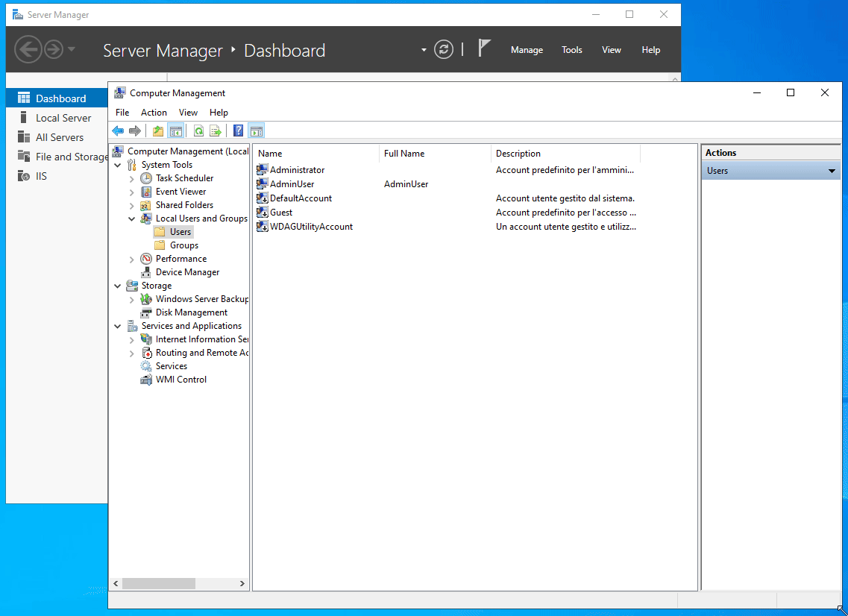Select the AdminUser account row

pos(292,184)
